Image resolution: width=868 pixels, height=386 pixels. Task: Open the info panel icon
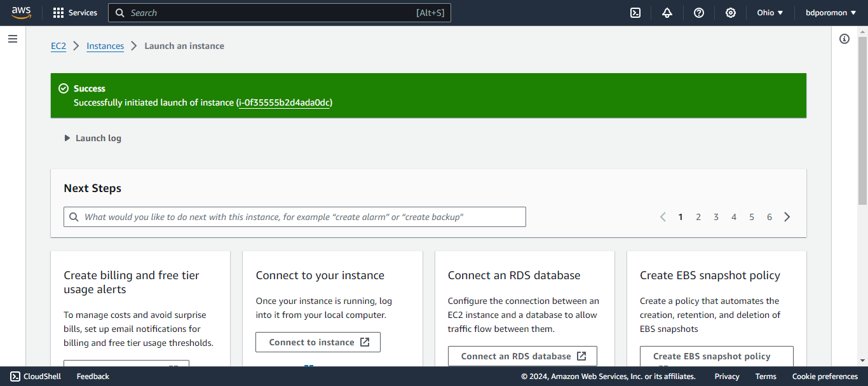pos(844,39)
